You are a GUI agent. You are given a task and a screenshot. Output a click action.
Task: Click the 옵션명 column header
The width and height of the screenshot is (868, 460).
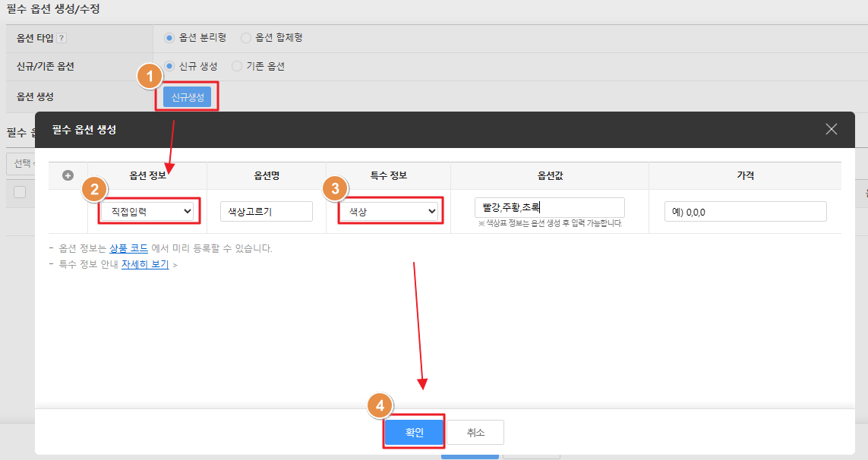coord(267,175)
